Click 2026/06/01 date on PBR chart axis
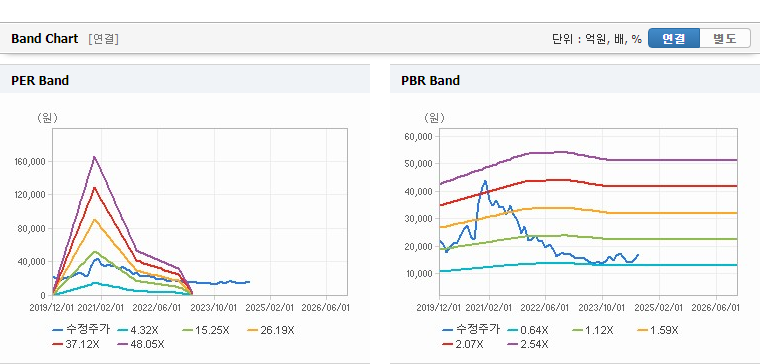760x364 pixels. (x=715, y=308)
